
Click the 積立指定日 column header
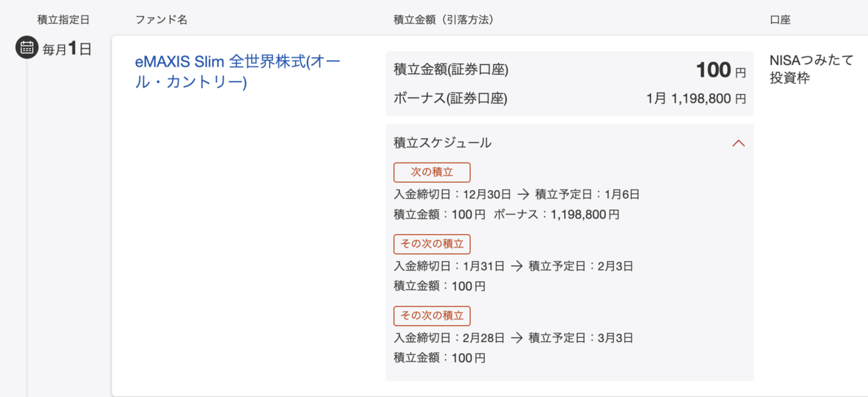64,20
